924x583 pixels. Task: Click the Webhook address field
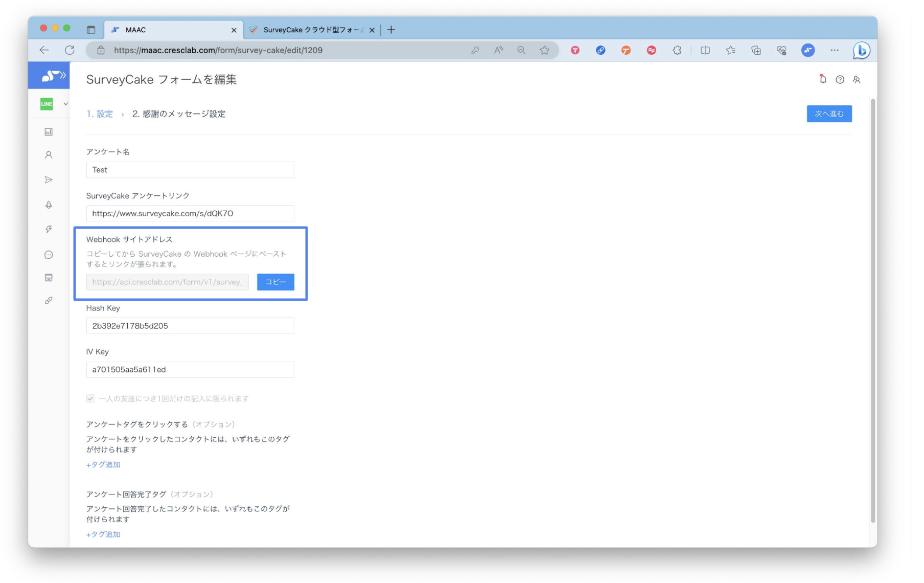pos(168,282)
